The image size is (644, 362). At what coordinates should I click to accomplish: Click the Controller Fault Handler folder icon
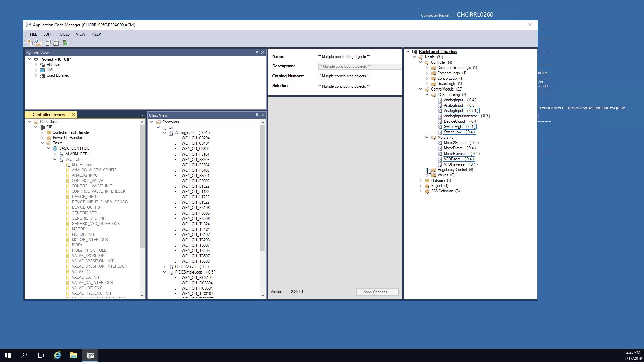click(49, 132)
